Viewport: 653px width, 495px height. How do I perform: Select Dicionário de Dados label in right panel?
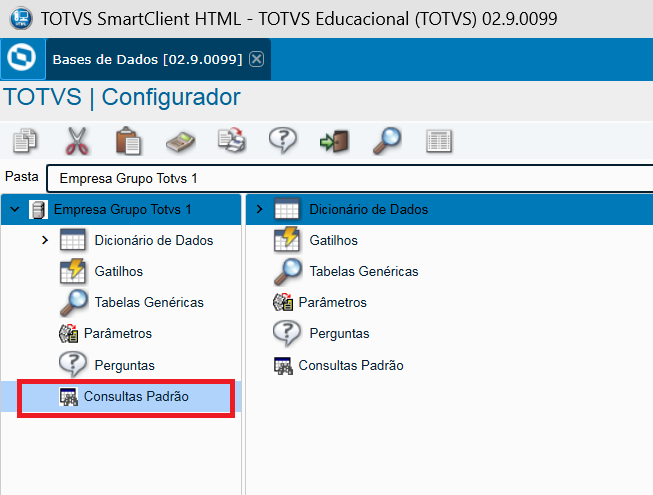tap(369, 209)
